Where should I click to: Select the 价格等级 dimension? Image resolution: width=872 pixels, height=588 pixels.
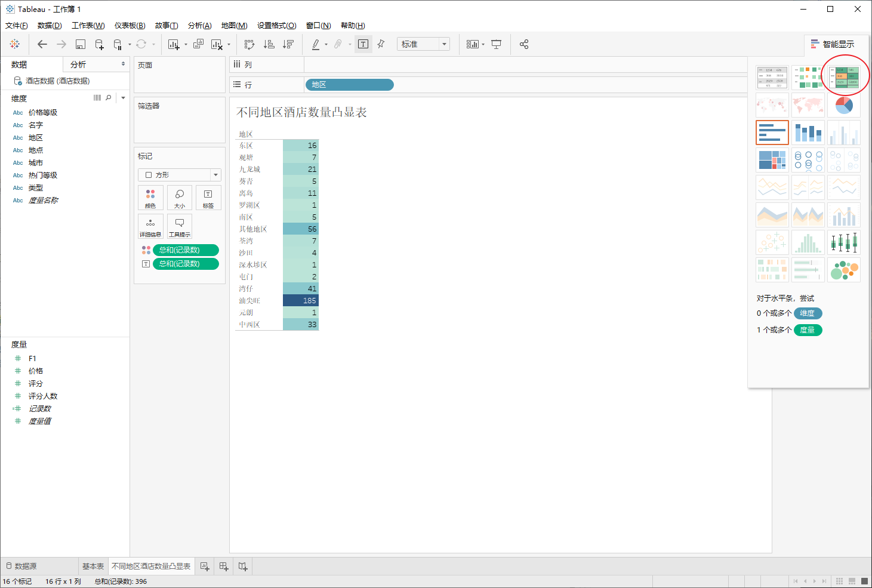(43, 112)
